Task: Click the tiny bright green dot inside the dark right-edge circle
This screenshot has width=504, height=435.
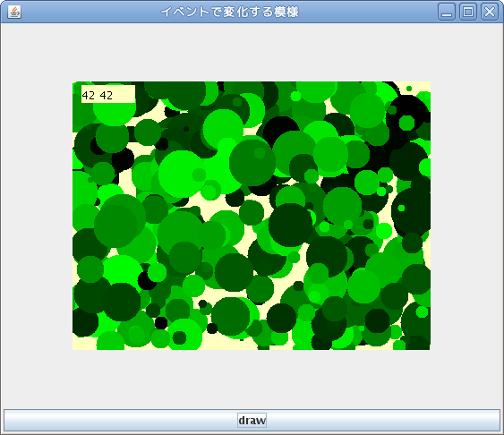Action: 401,209
